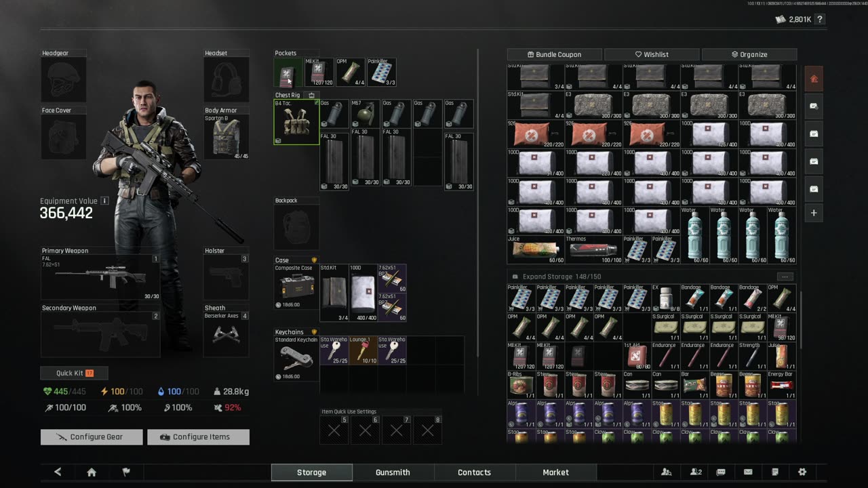Select the Spartan B body armor
The height and width of the screenshot is (488, 868).
pos(226,137)
